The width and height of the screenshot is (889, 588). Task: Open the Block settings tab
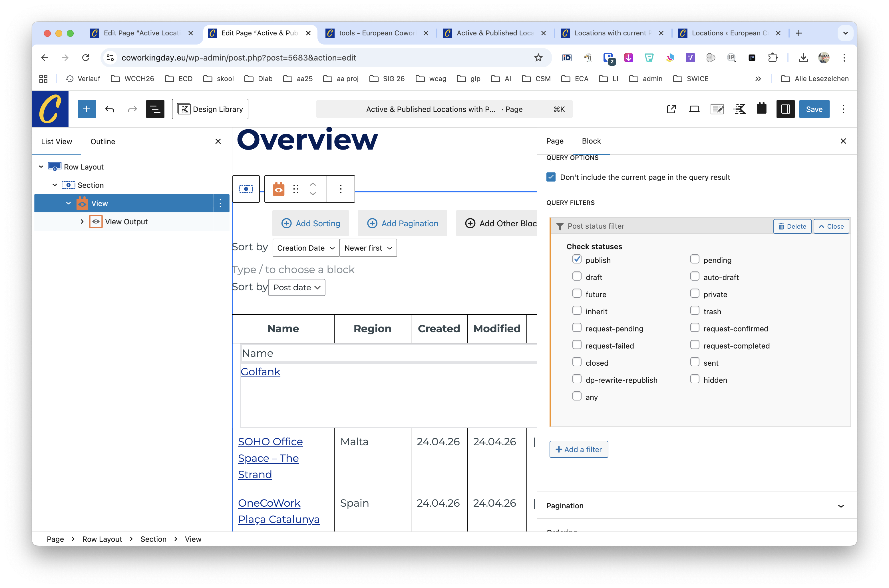[x=591, y=141]
